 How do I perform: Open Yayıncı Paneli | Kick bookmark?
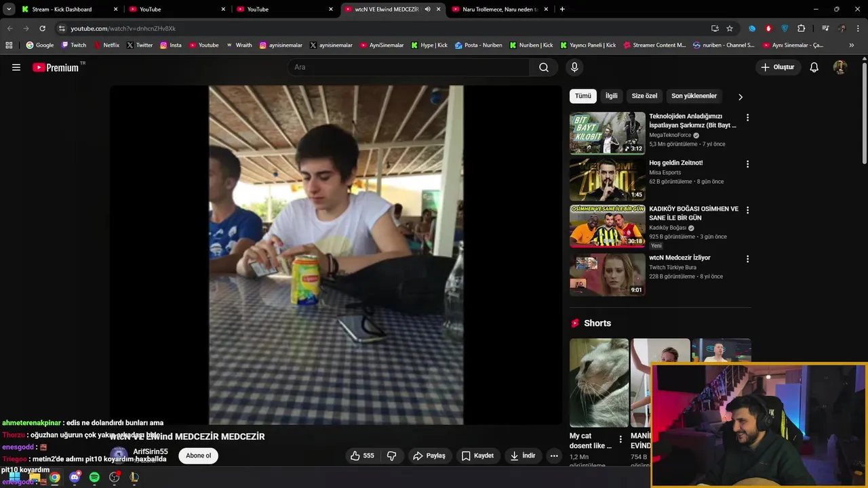click(588, 45)
